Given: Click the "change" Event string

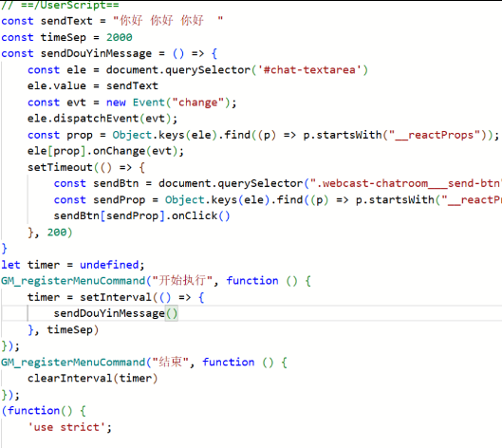Looking at the screenshot, I should point(197,103).
